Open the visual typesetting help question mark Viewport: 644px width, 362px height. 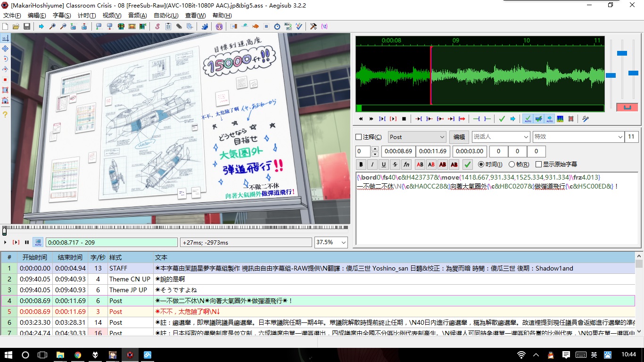coord(5,115)
